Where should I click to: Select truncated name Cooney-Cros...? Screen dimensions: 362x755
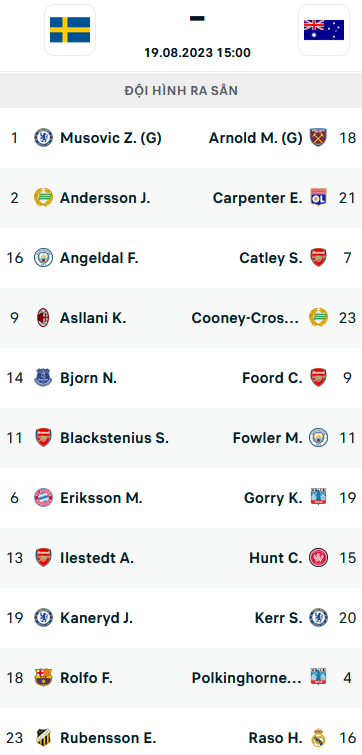click(x=245, y=318)
